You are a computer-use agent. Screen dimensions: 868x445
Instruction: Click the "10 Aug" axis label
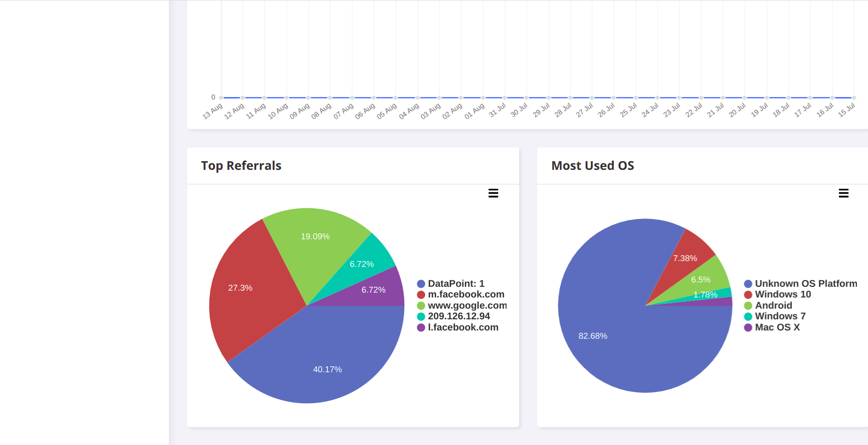click(278, 111)
